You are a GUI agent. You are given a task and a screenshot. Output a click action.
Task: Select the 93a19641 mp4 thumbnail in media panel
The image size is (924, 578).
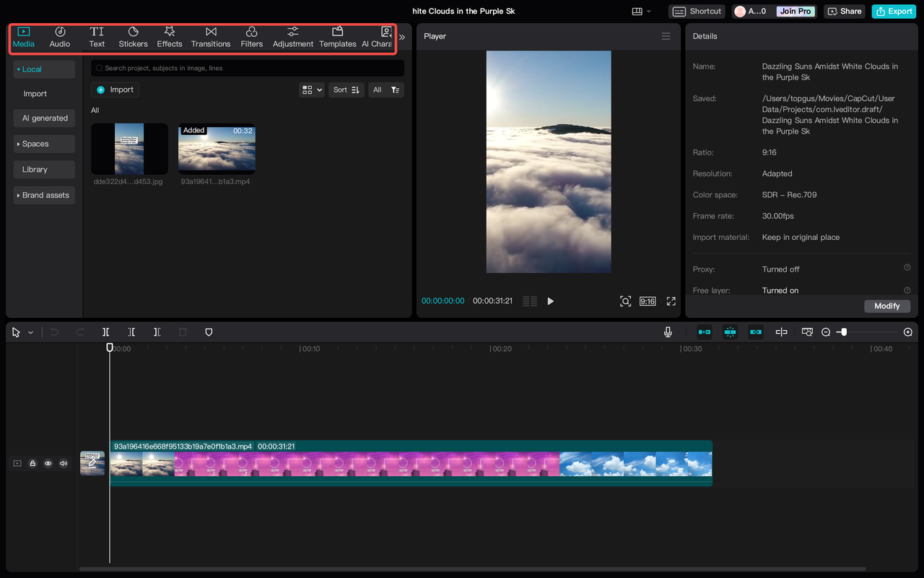217,150
